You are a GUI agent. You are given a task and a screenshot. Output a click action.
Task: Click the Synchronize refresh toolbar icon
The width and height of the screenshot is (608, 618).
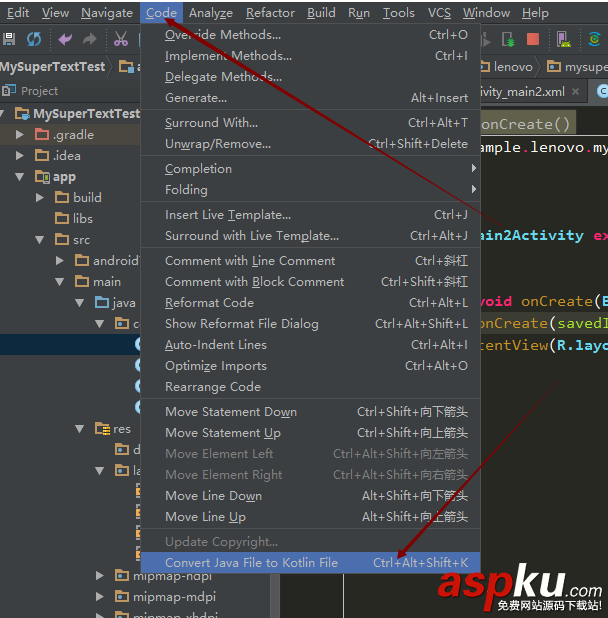tap(34, 39)
